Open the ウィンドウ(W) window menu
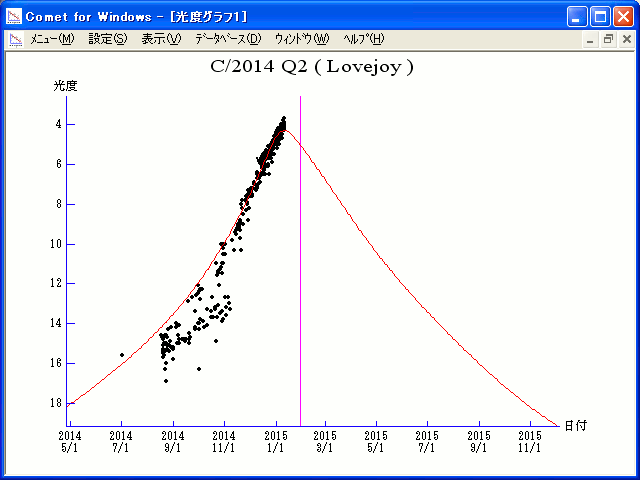 coord(301,39)
